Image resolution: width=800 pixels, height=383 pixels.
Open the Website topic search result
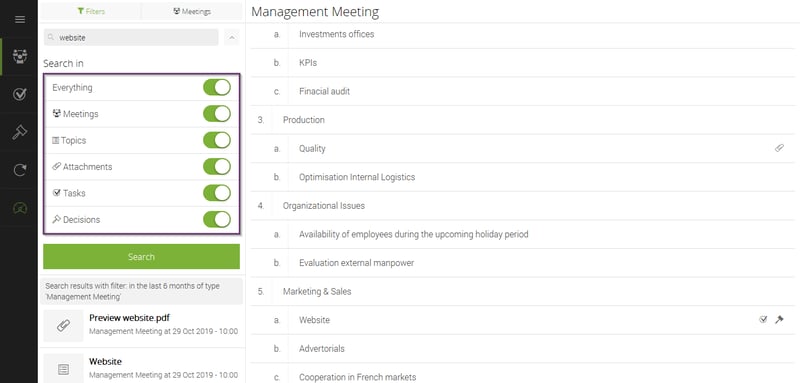pos(141,368)
